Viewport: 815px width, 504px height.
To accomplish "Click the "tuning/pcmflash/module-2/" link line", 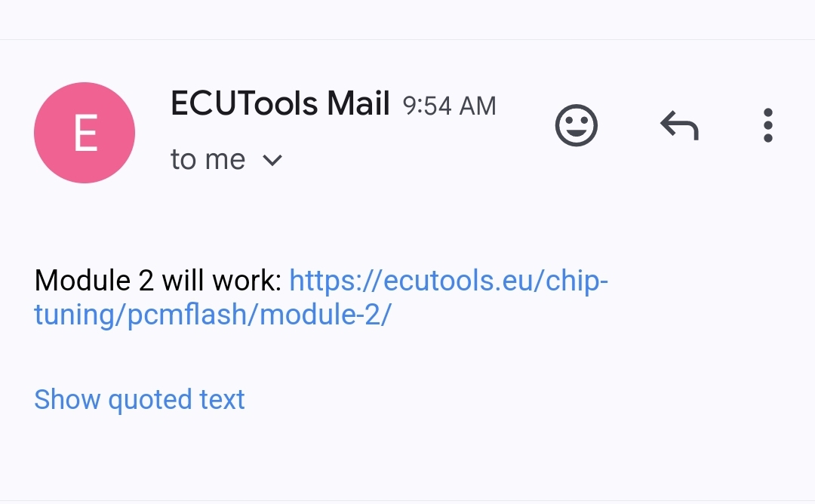I will tap(213, 314).
